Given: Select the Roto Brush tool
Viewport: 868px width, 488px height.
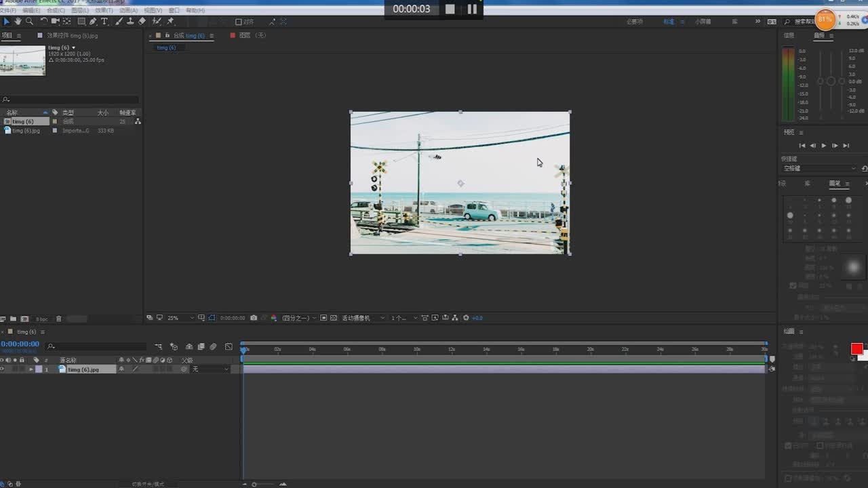Looking at the screenshot, I should click(157, 22).
